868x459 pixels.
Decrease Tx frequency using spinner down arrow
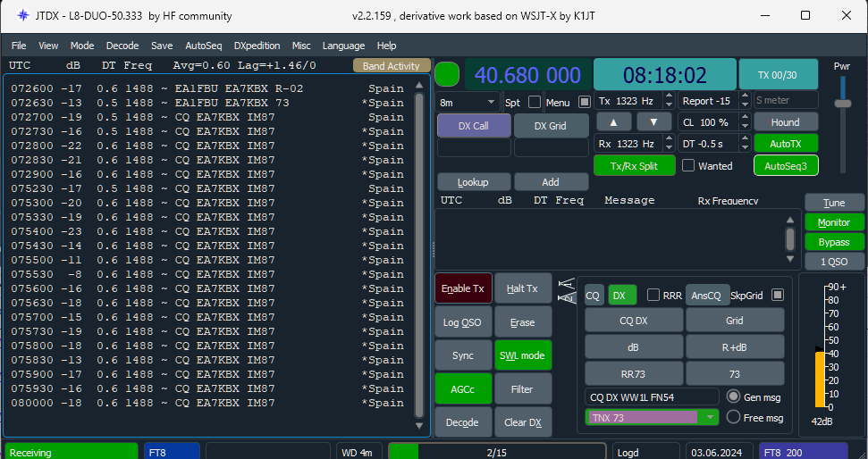(x=669, y=105)
